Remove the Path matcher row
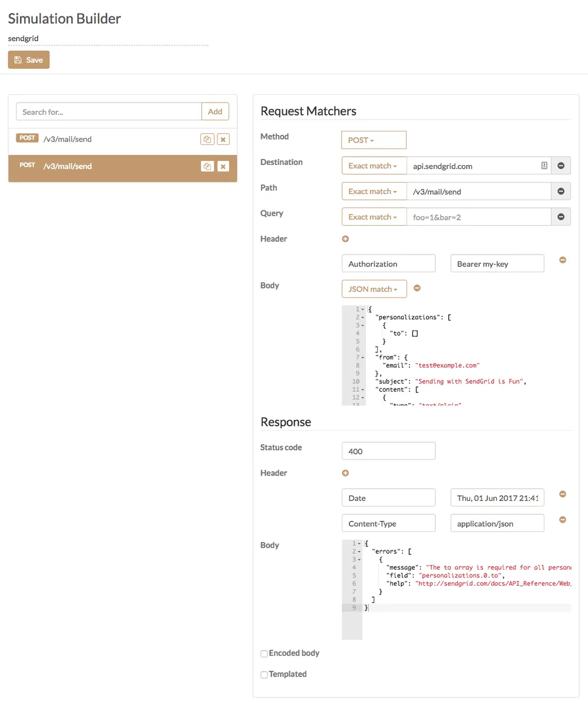Screen dimensions: 588x707 tap(560, 191)
